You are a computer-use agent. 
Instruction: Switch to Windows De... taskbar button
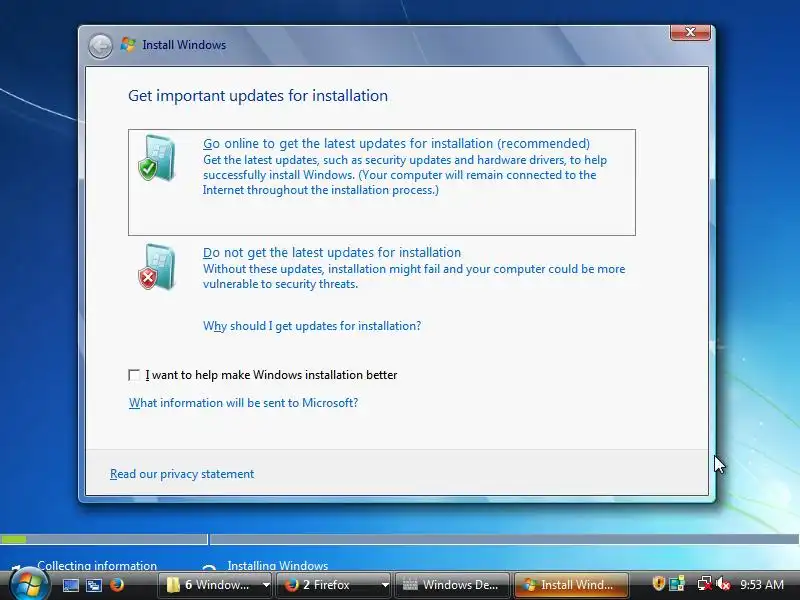(x=452, y=585)
